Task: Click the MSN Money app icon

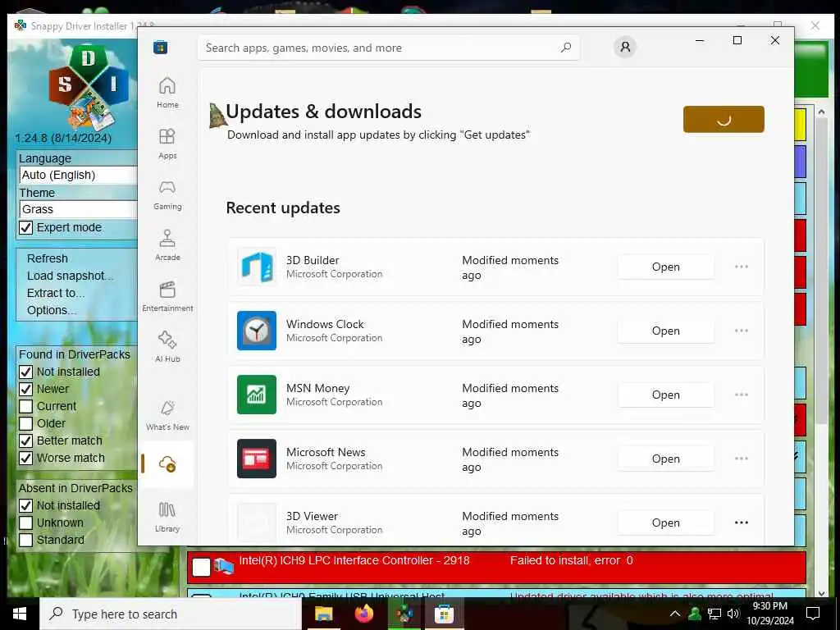Action: [x=257, y=395]
